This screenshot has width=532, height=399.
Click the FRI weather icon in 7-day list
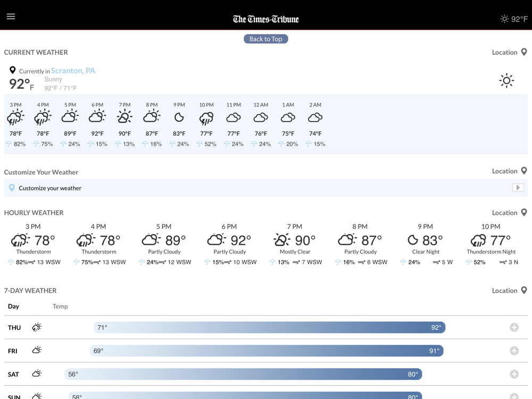(37, 350)
